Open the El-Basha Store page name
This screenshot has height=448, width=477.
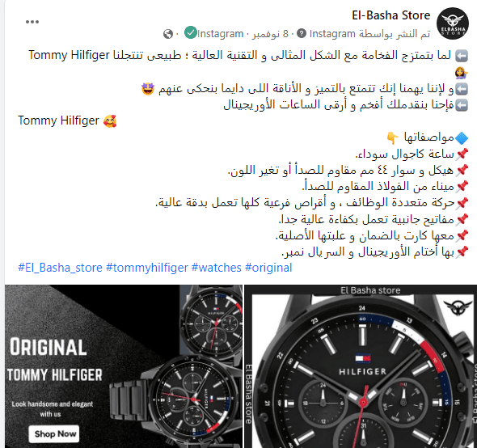coord(391,15)
